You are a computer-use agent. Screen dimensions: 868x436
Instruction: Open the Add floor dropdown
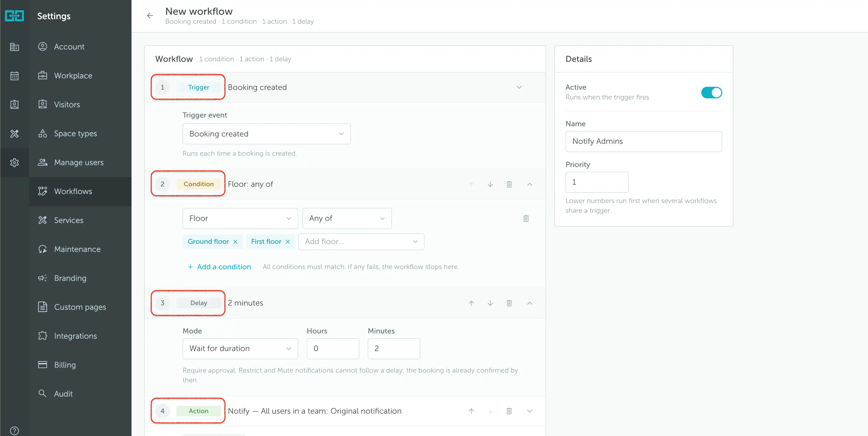(361, 242)
